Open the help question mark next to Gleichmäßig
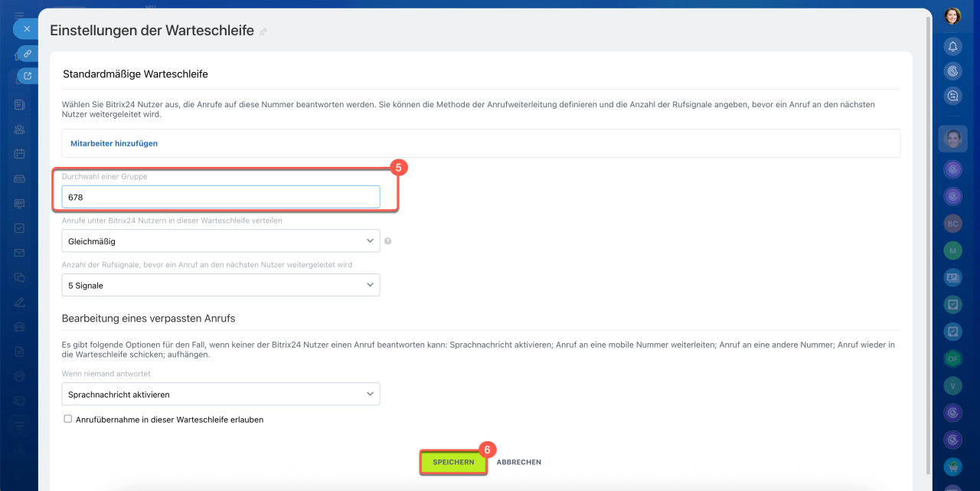The height and width of the screenshot is (491, 980). (x=387, y=241)
